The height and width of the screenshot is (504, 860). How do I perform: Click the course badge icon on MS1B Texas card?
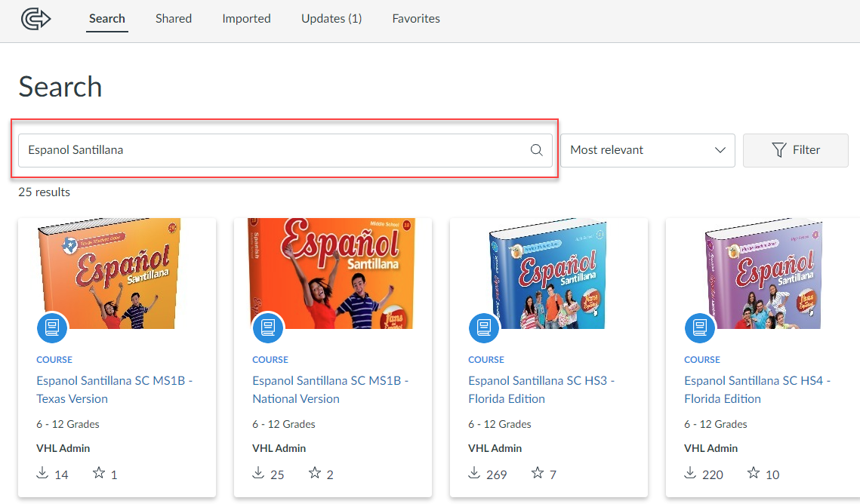coord(52,327)
